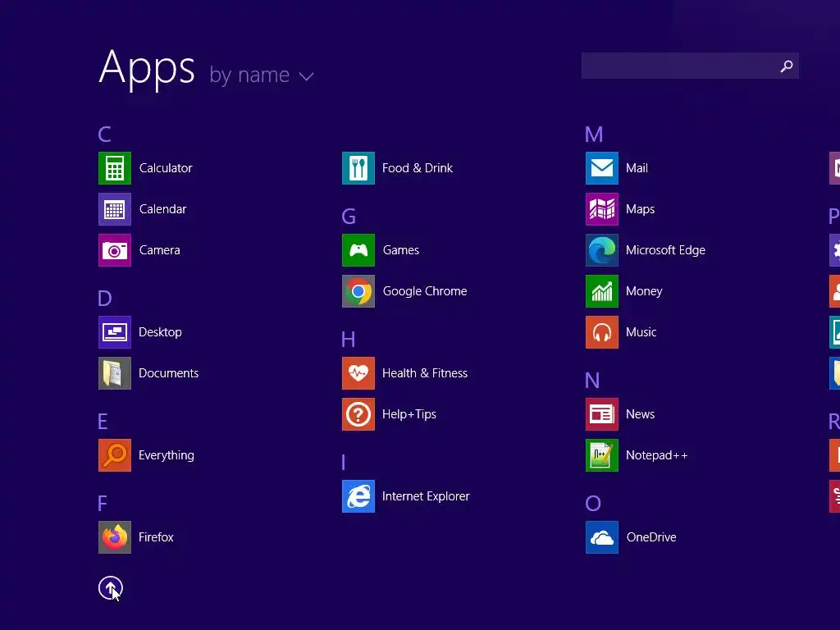Click the 'Internet Explorer' label text
The image size is (840, 630).
coord(426,496)
